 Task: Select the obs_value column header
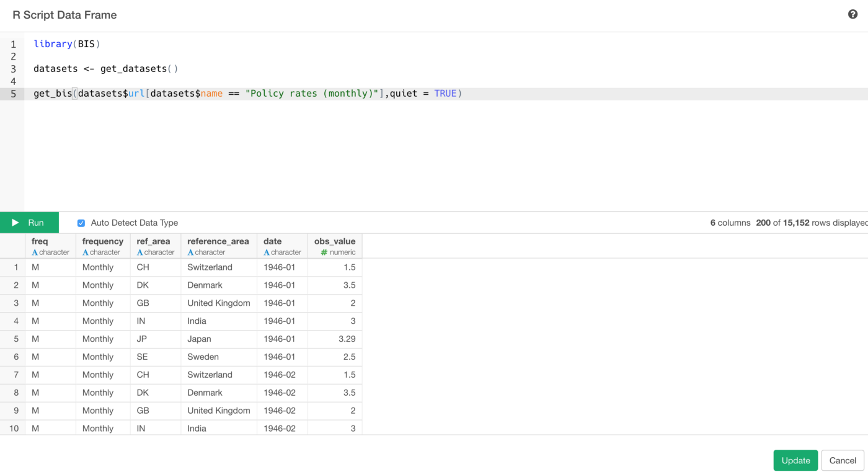pyautogui.click(x=335, y=241)
